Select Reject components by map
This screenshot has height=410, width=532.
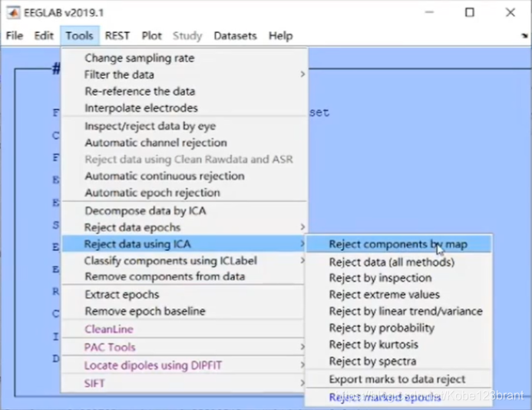point(398,244)
